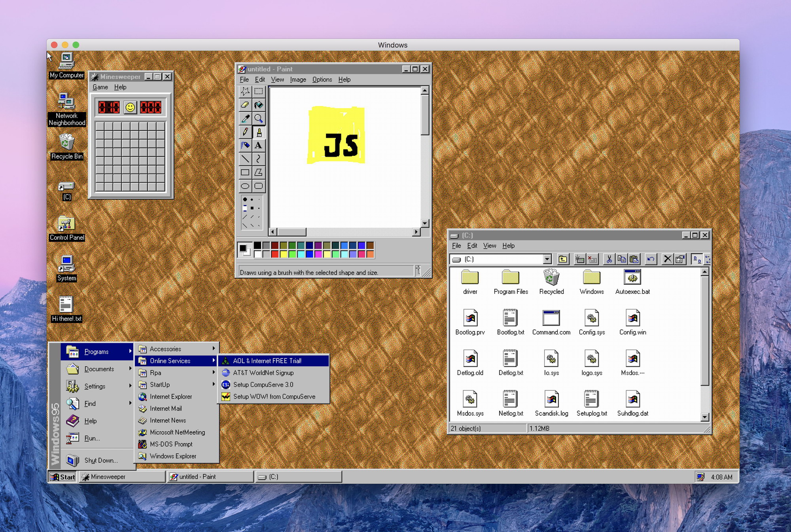Open the C: drive dropdown
Image resolution: width=791 pixels, height=532 pixels.
tap(547, 259)
